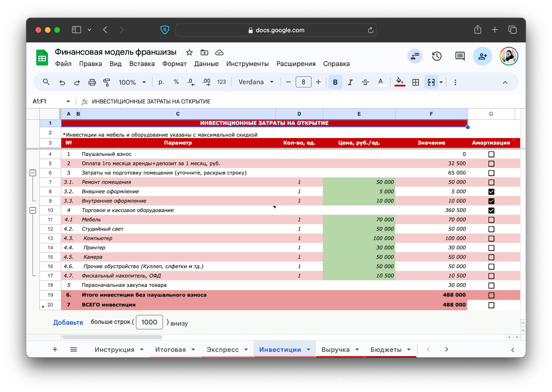Click the rows count input field
This screenshot has width=552, height=392.
(149, 322)
